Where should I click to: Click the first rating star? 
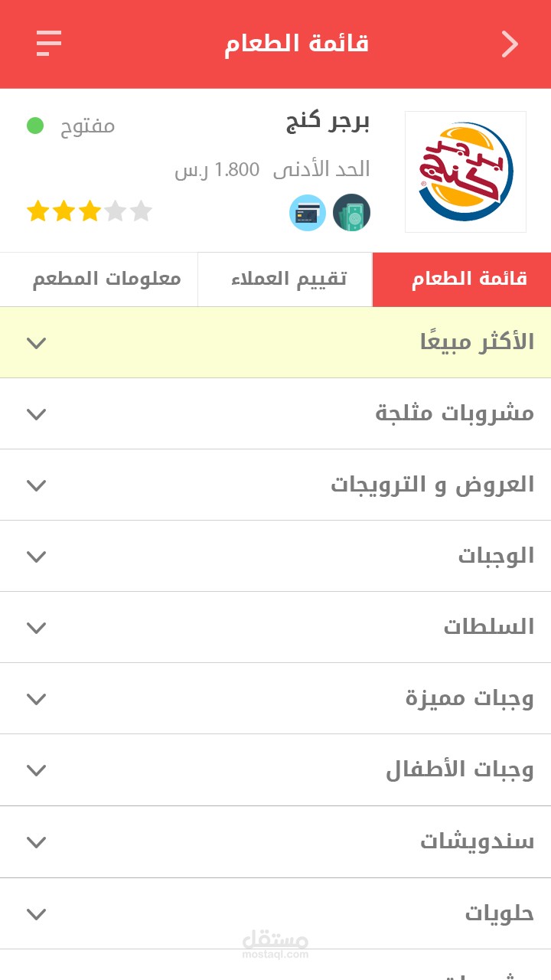38,211
